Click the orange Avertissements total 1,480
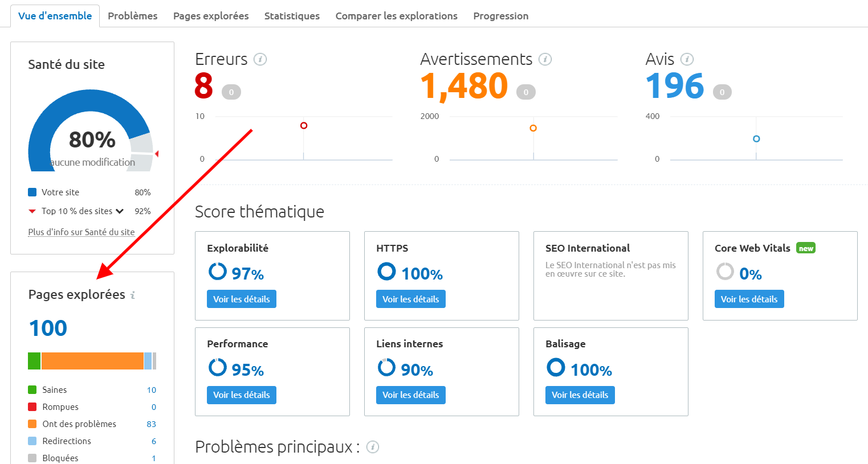The height and width of the screenshot is (464, 868). 464,86
